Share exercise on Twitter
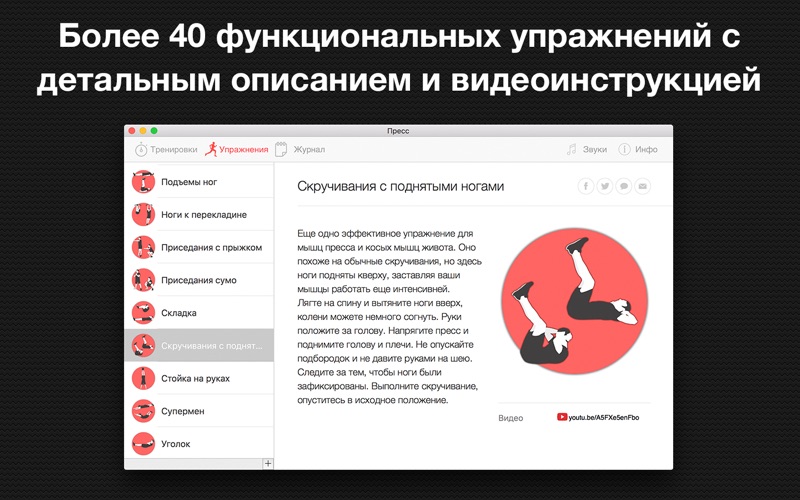800x500 pixels. (x=605, y=186)
